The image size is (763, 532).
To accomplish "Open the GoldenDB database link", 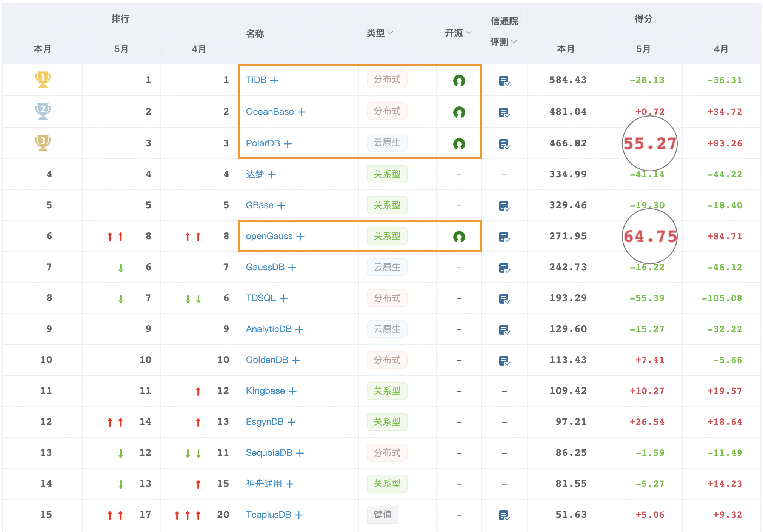I will click(x=267, y=360).
